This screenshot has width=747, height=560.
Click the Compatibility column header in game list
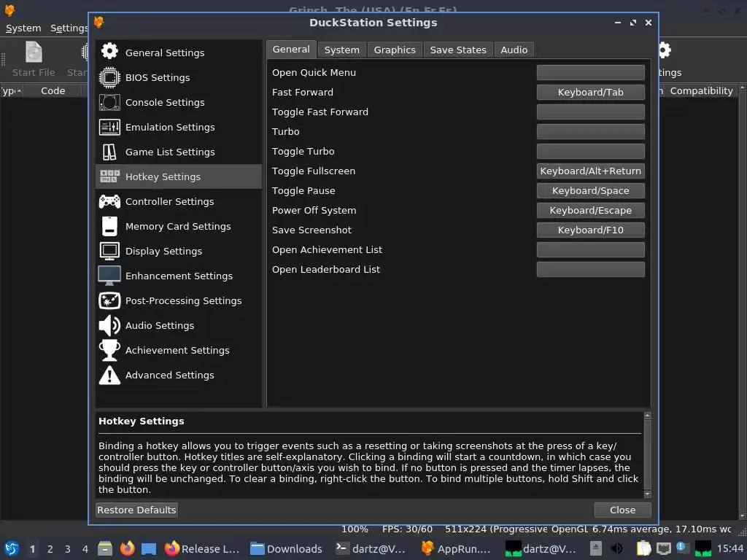(x=701, y=90)
